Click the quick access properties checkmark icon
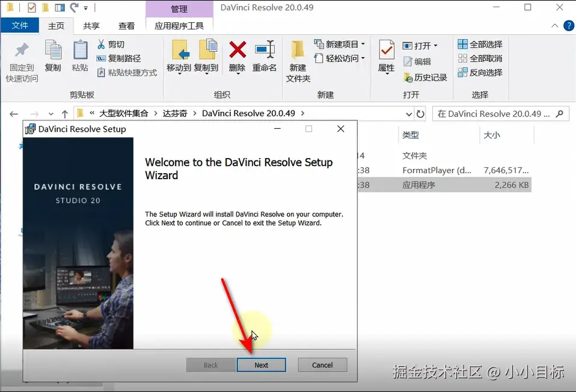Viewport: 576px width, 392px height. click(x=32, y=7)
